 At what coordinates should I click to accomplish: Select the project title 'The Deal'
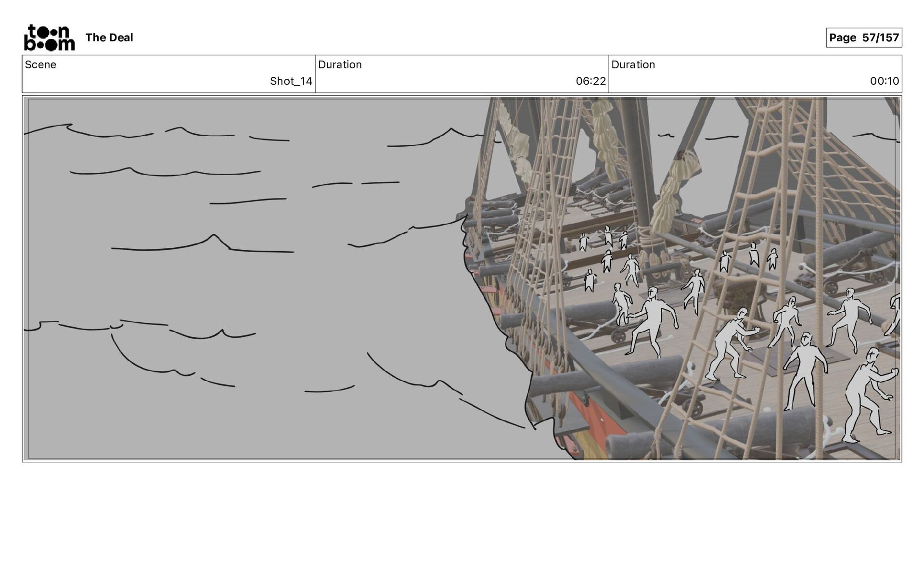[x=109, y=38]
